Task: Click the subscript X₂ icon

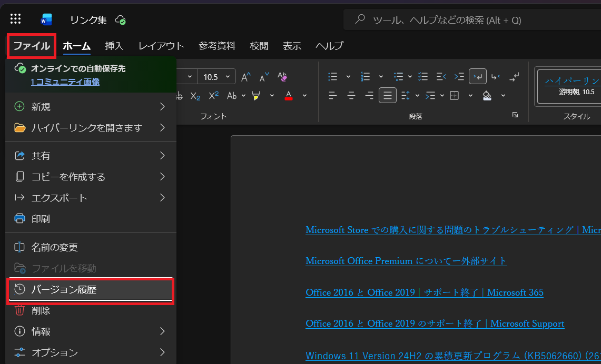Action: 195,96
